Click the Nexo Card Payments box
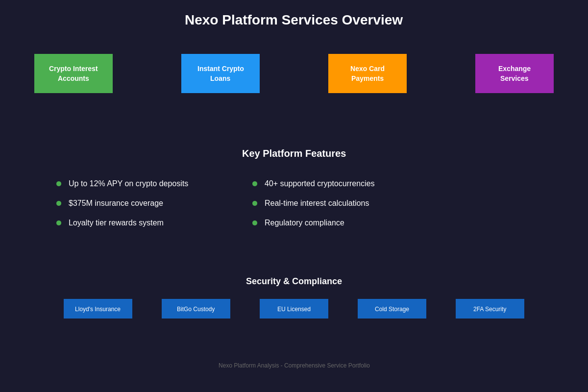The image size is (588, 392). click(x=367, y=73)
